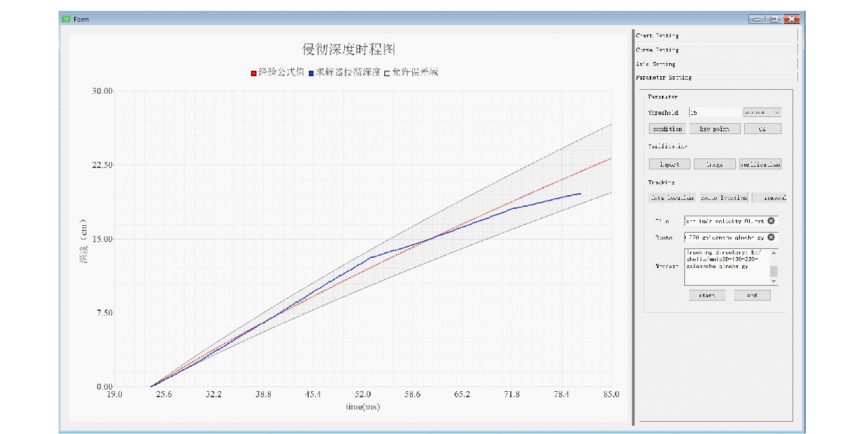Toggle red empirical formula legend marker

point(254,72)
